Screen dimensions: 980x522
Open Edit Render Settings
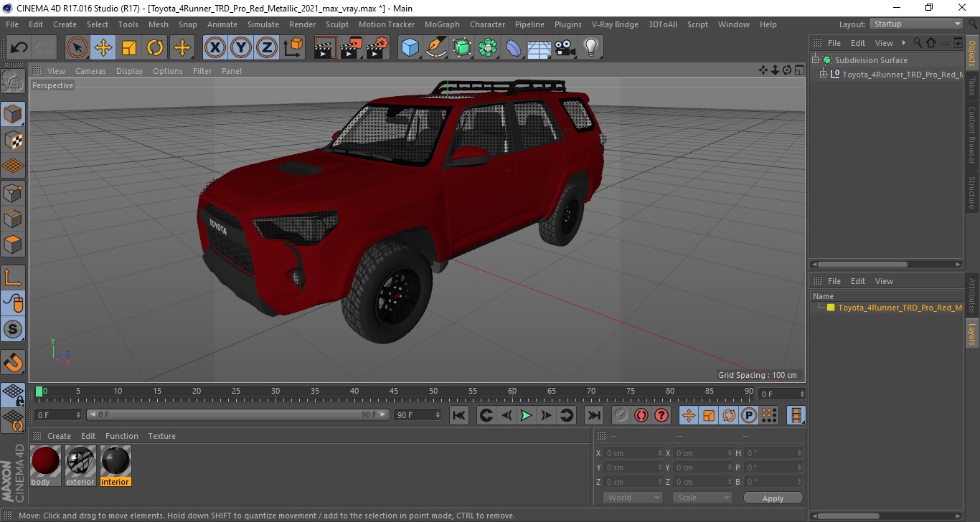[377, 48]
